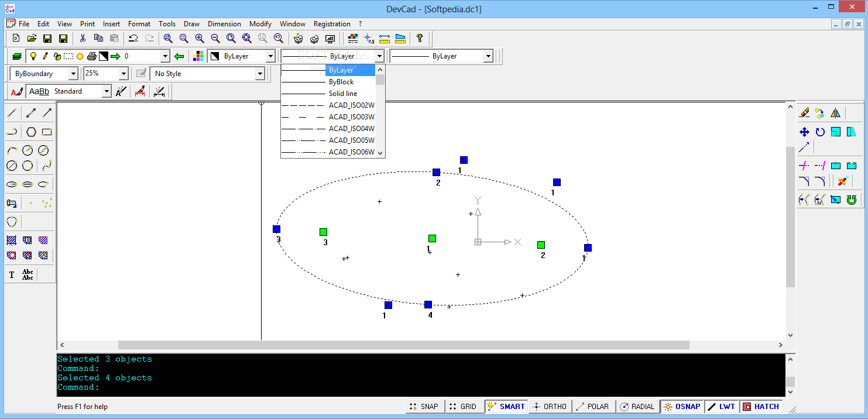
Task: Choose 'ACAD_ISO05W' linetype option
Action: click(x=328, y=140)
